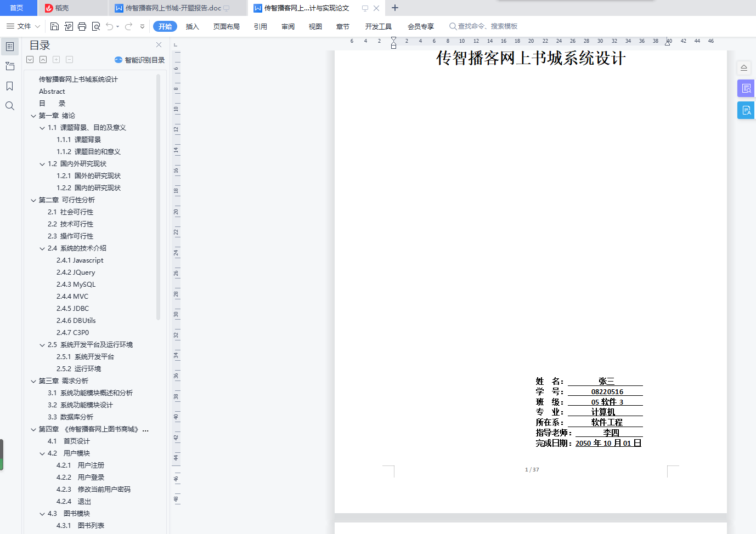This screenshot has height=534, width=756.
Task: Go to outline entry 2.4.1 Javascript
Action: tap(80, 260)
